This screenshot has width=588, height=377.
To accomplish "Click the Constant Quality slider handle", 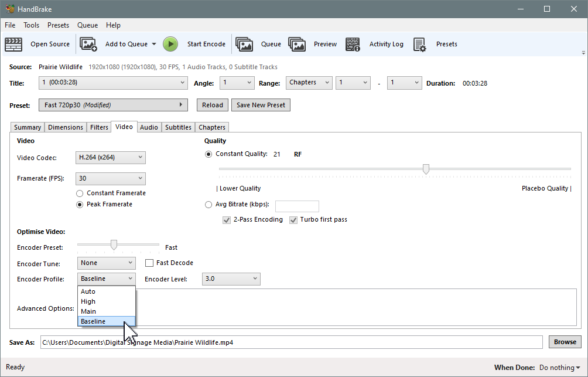I will coord(426,169).
